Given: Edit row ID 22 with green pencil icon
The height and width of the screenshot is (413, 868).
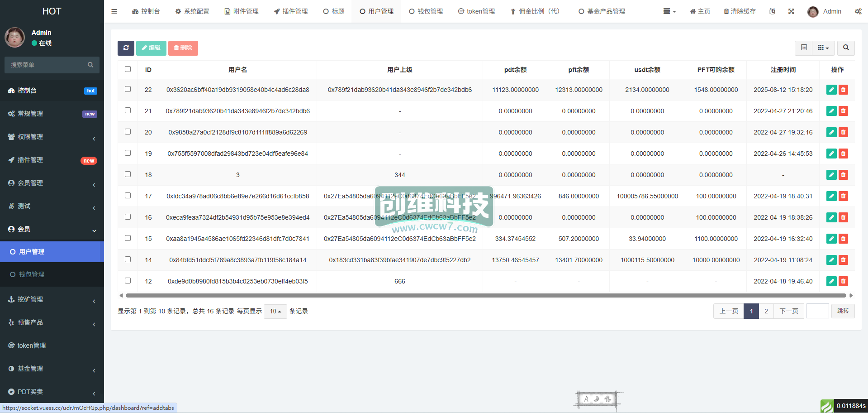Looking at the screenshot, I should pyautogui.click(x=831, y=90).
